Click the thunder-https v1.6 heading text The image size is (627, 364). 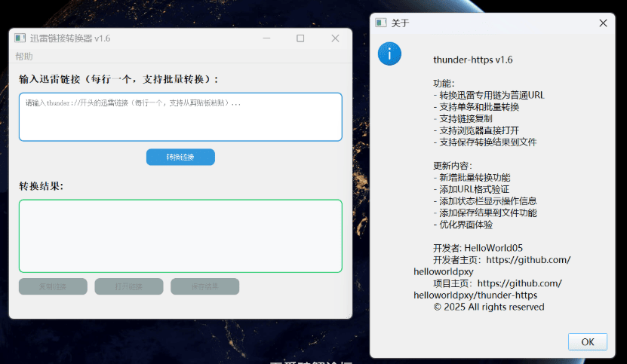472,60
